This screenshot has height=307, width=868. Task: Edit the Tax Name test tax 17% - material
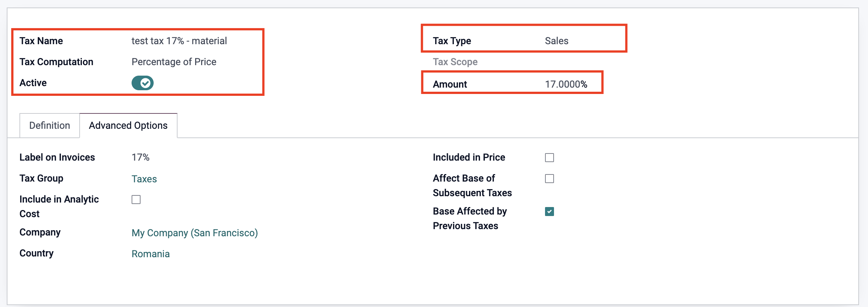click(179, 41)
